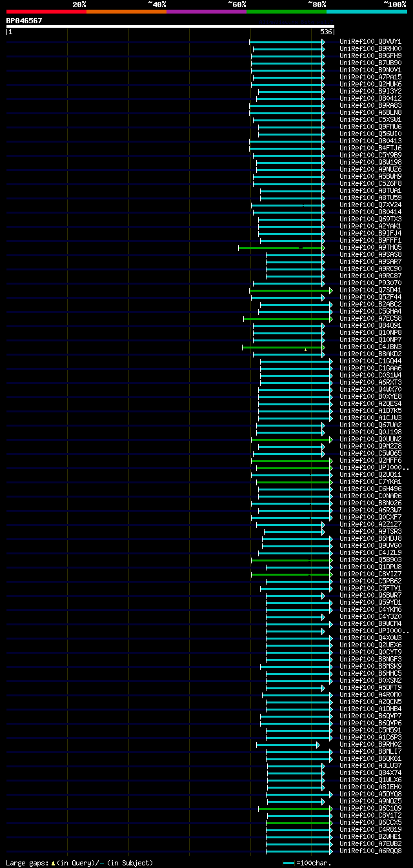Click the =100char. scale bar legend
The height and width of the screenshot is (868, 413).
pos(307,863)
